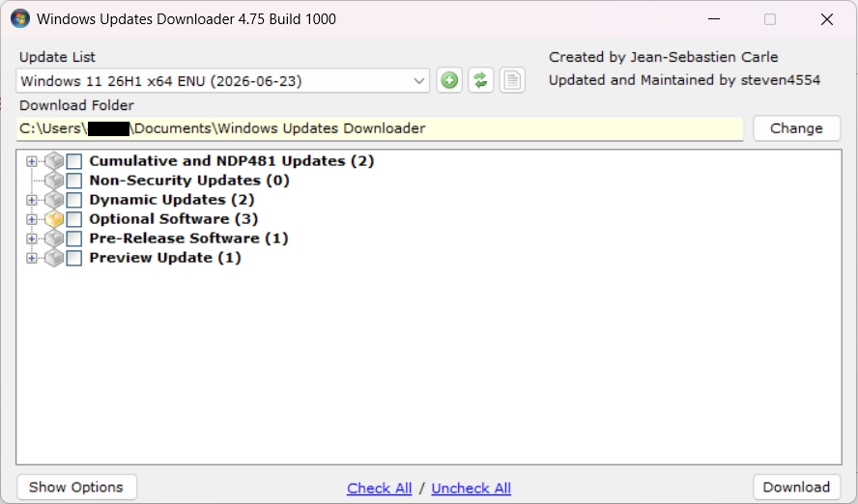Click the package icon for Dynamic Updates
Image resolution: width=858 pixels, height=504 pixels.
click(x=54, y=200)
